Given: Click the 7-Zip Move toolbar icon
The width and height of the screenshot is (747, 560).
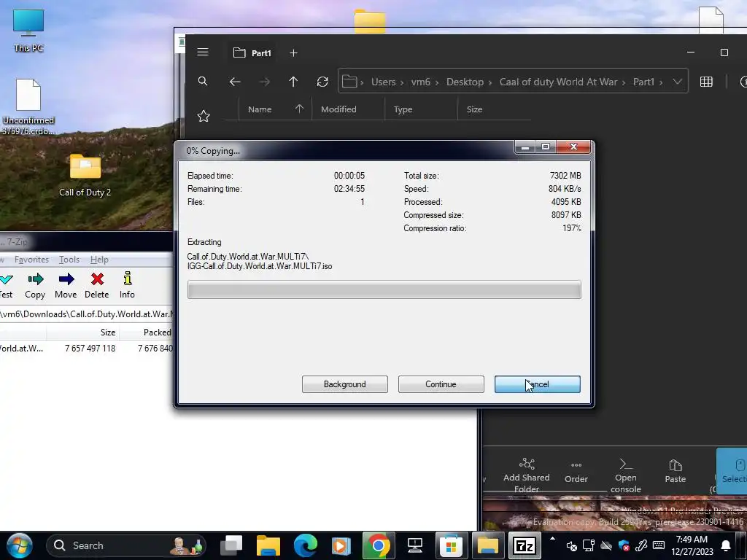Looking at the screenshot, I should tap(66, 285).
